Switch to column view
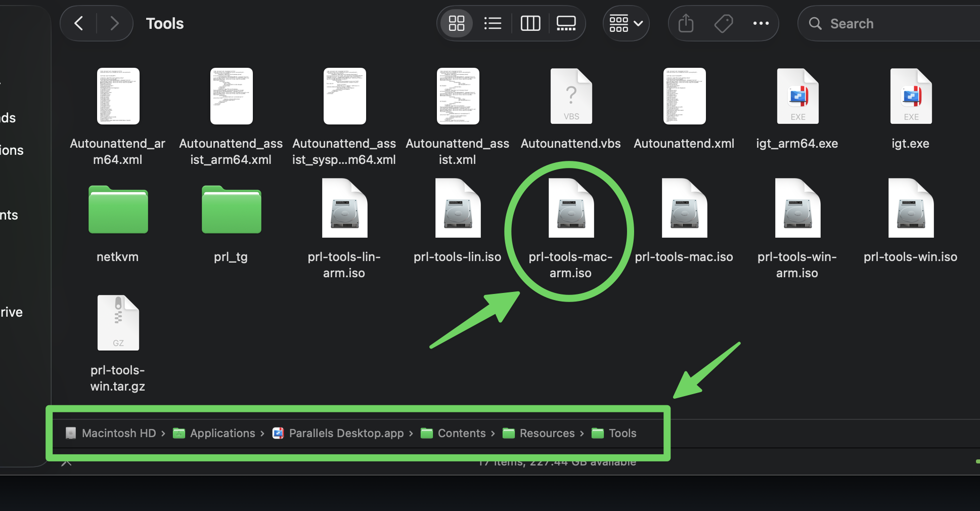980x511 pixels. (530, 23)
